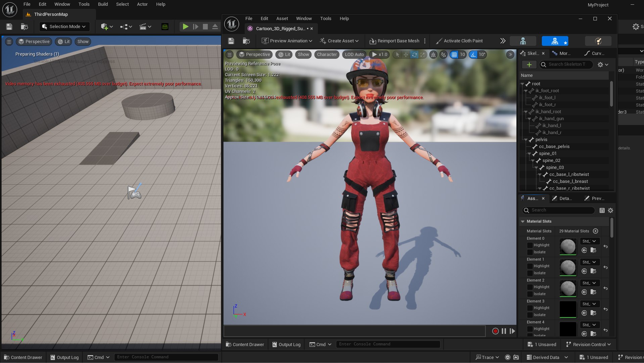Open the Physics asset mode icon

click(598, 41)
